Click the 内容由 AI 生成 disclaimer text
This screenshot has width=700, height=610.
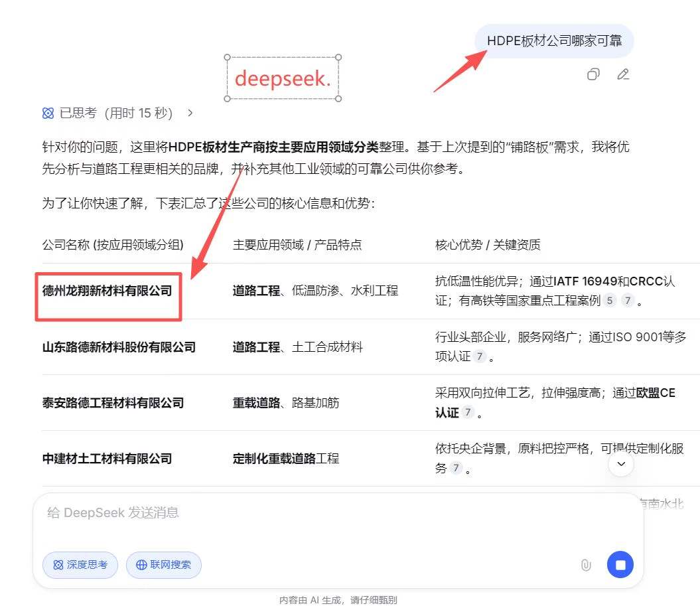338,600
